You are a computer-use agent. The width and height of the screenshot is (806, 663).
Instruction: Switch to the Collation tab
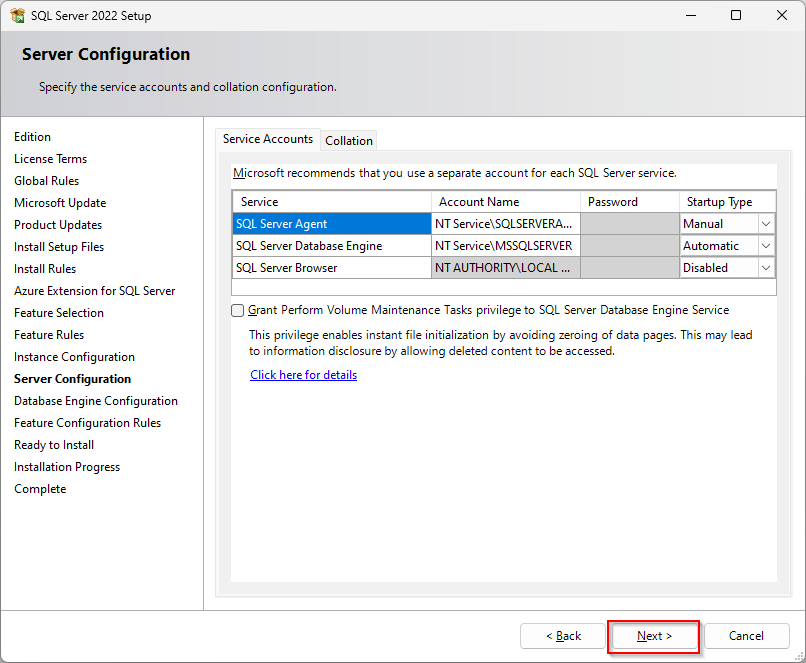[349, 141]
